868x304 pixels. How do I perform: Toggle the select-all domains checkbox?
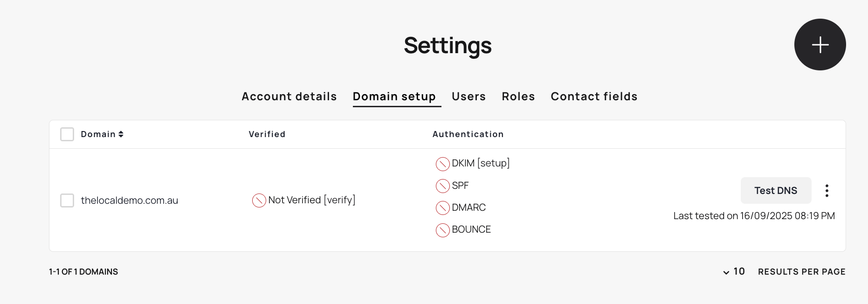[67, 134]
